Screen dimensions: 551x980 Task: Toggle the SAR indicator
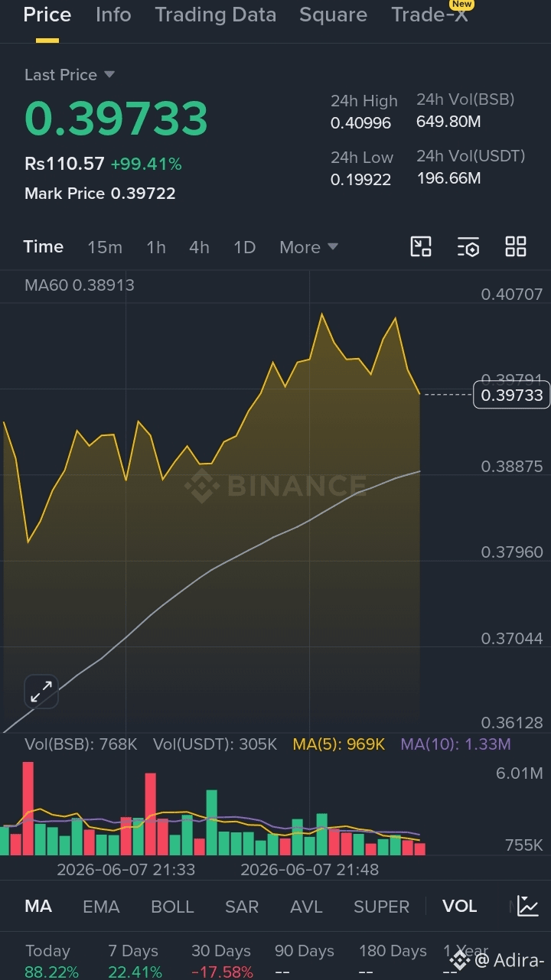coord(242,907)
